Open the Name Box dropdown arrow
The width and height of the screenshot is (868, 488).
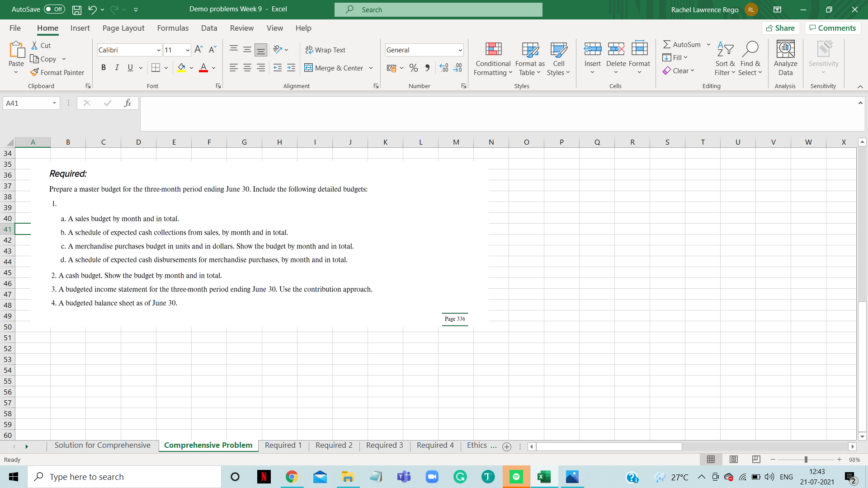tap(54, 103)
